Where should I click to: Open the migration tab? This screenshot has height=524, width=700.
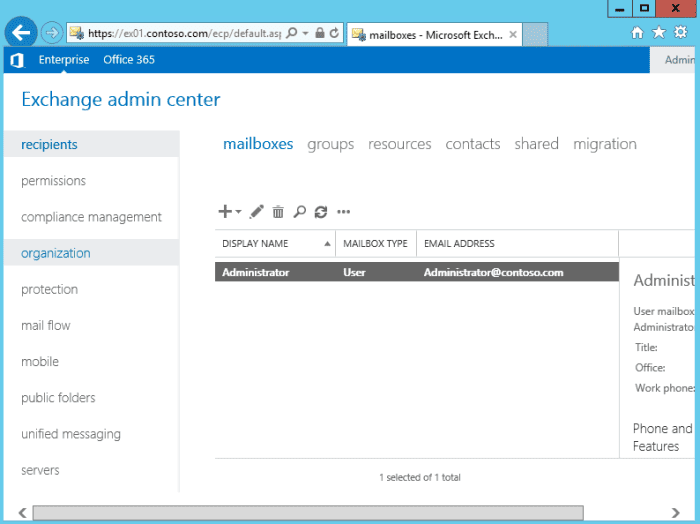[x=604, y=144]
